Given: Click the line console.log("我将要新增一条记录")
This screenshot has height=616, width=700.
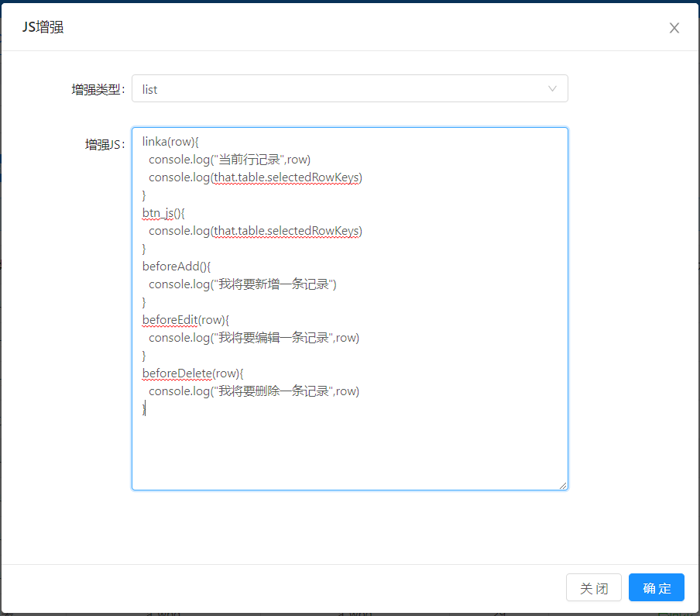Looking at the screenshot, I should (242, 284).
